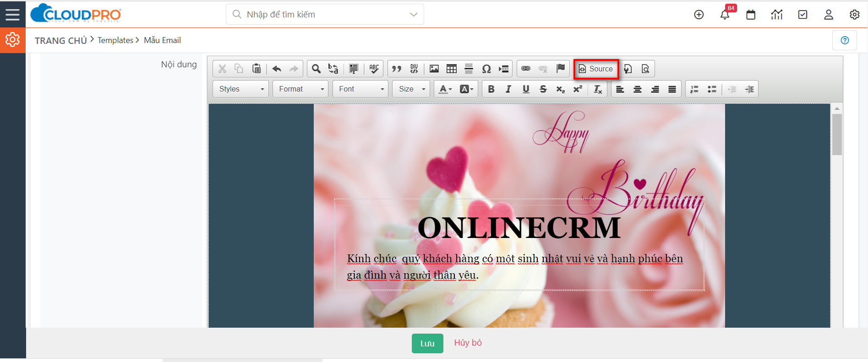Insert a table
This screenshot has width=868, height=362.
pyautogui.click(x=452, y=69)
